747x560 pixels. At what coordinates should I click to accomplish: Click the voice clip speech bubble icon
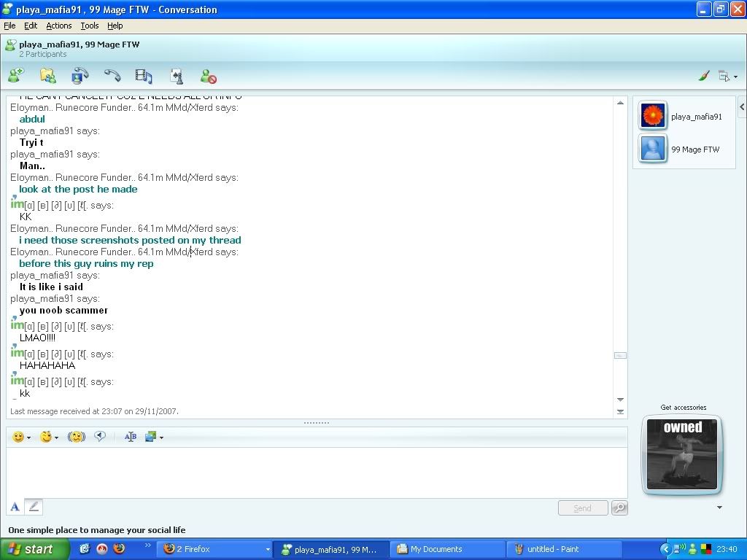[x=100, y=437]
